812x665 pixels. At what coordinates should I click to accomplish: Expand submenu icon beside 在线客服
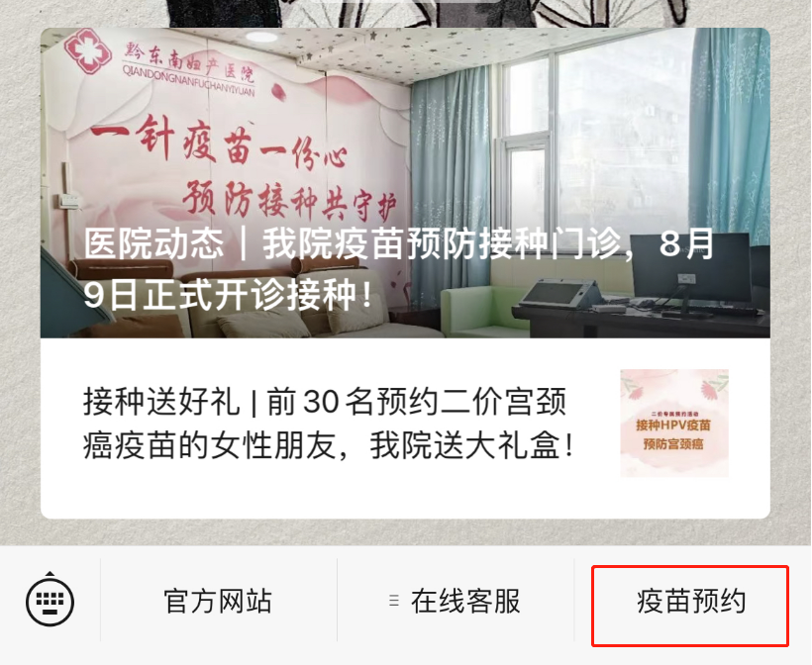(394, 601)
